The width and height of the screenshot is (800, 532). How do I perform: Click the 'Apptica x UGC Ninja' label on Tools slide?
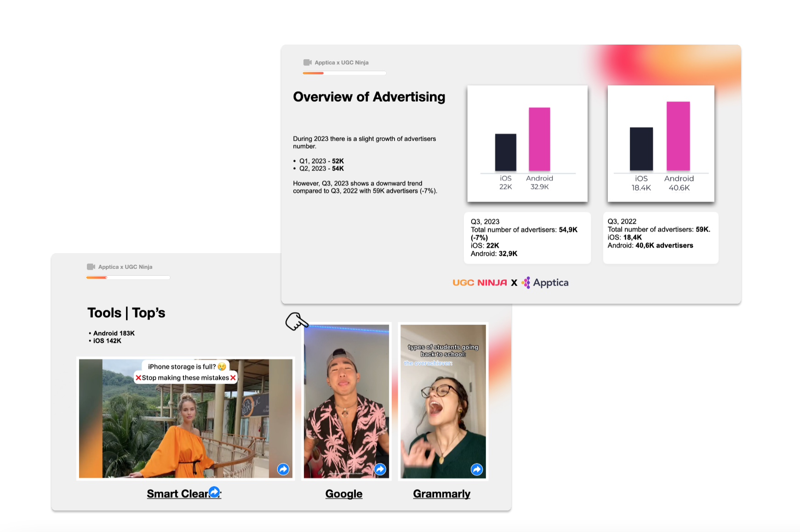(125, 267)
